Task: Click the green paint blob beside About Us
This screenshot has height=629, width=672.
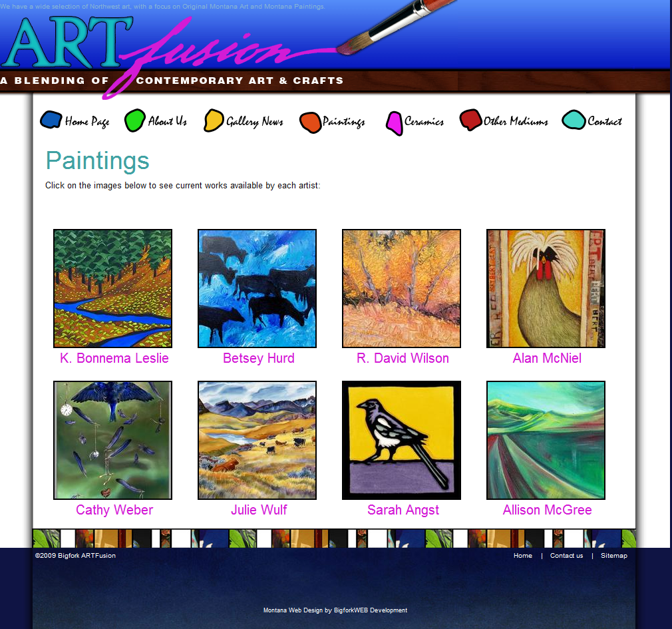Action: (x=135, y=120)
